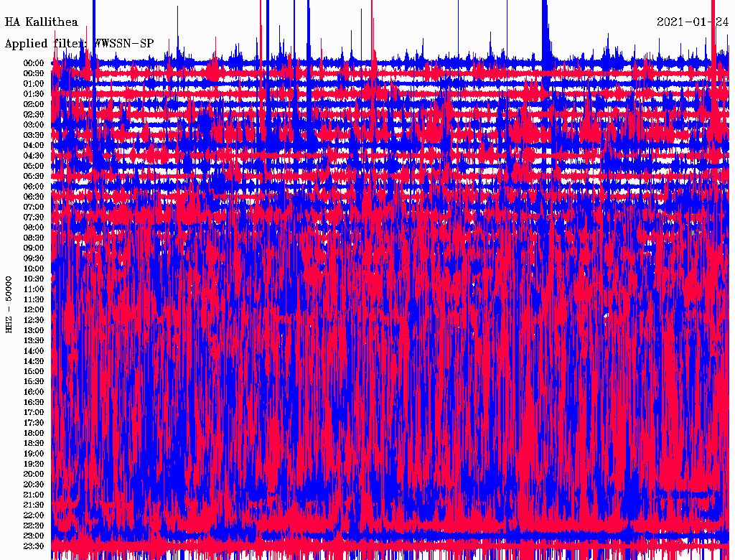Select the 22:00 time label

point(34,515)
